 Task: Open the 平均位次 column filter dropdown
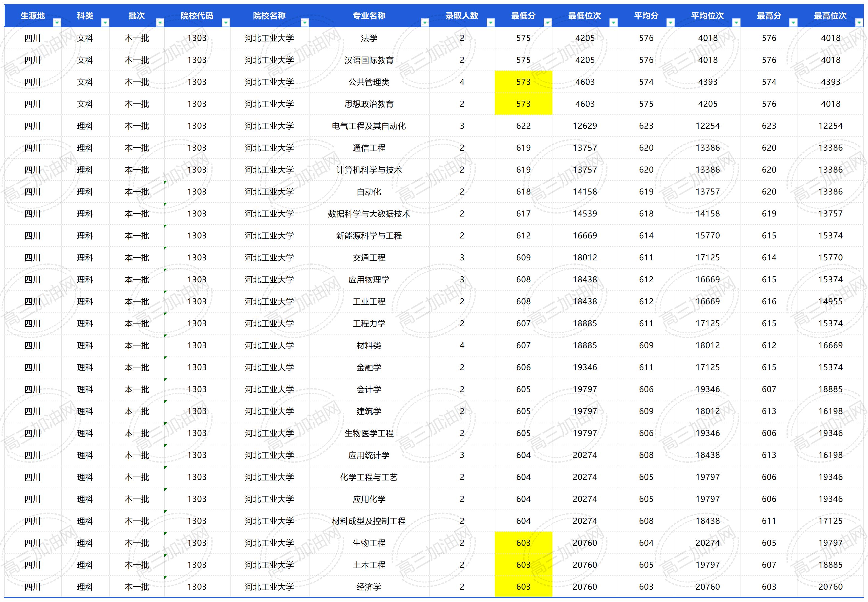736,22
